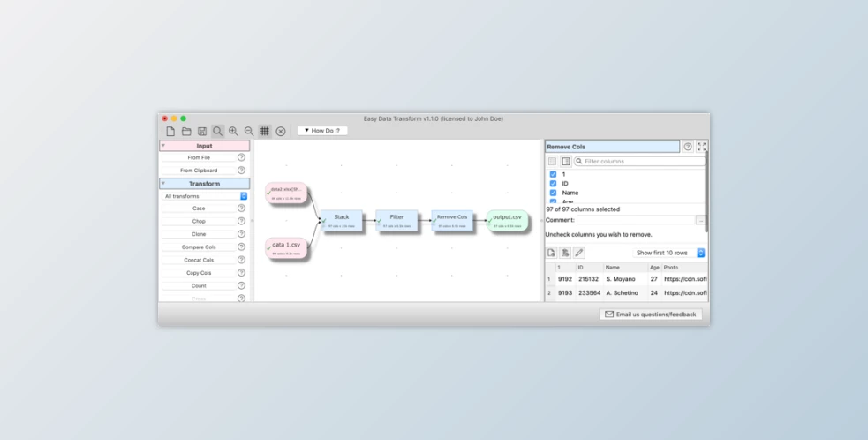Click the pencil edit icon above table
The image size is (868, 440).
pos(579,253)
